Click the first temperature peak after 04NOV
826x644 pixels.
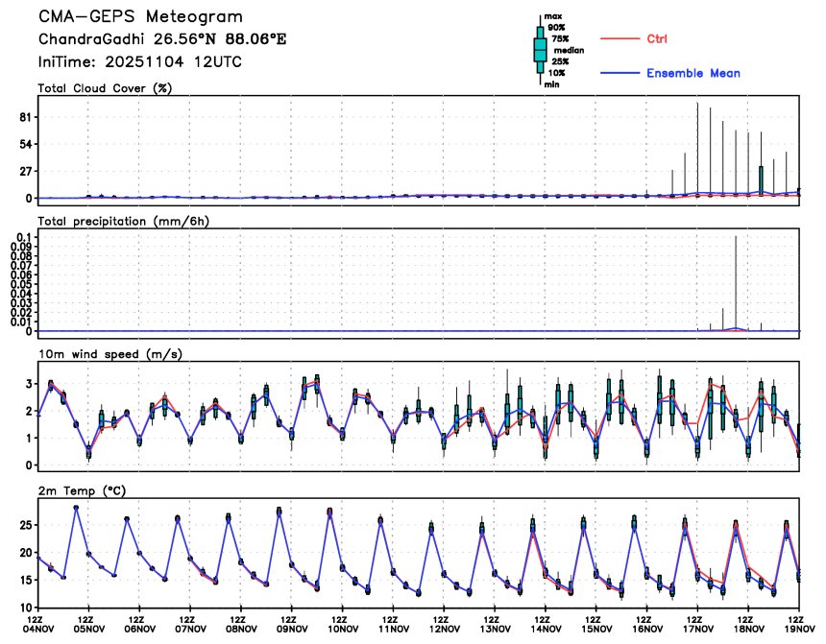tap(76, 508)
